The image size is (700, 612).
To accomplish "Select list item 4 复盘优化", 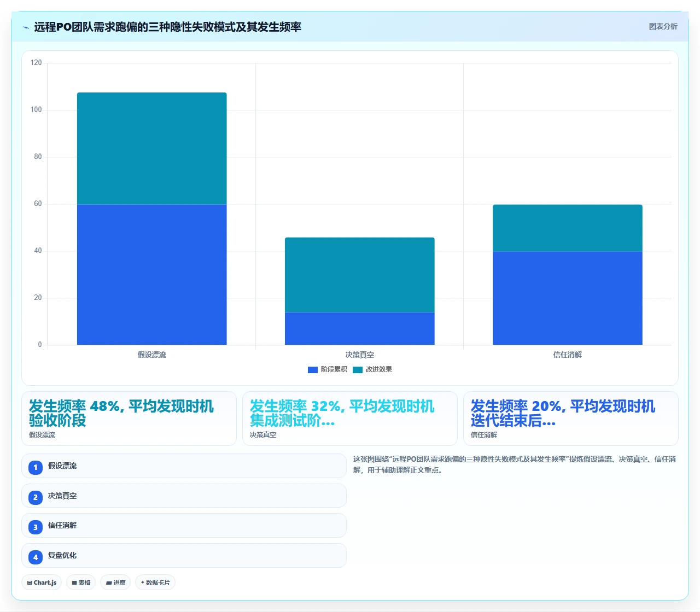I will tap(184, 556).
